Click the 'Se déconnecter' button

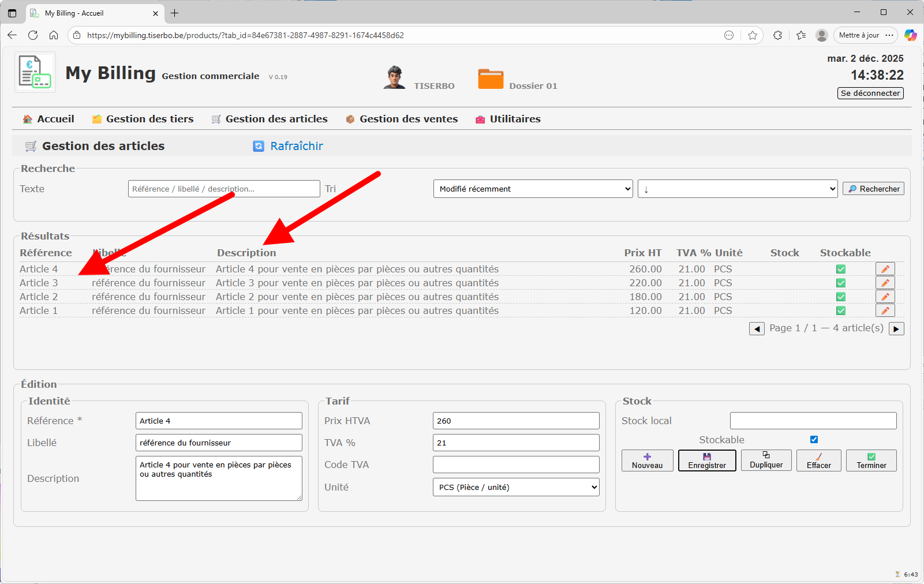click(x=870, y=93)
